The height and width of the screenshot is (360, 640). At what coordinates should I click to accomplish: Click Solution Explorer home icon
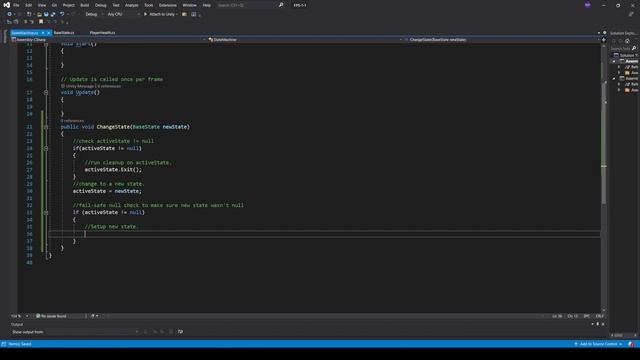tap(627, 41)
